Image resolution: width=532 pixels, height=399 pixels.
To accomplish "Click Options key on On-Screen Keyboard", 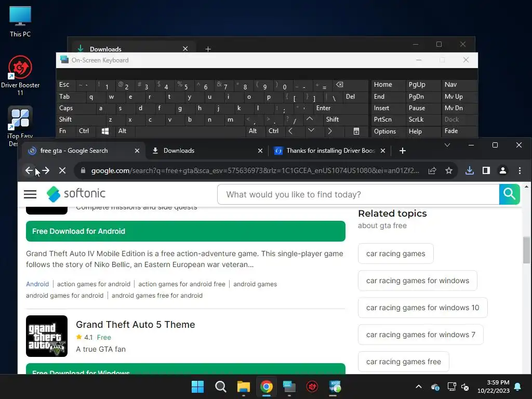I will click(388, 131).
